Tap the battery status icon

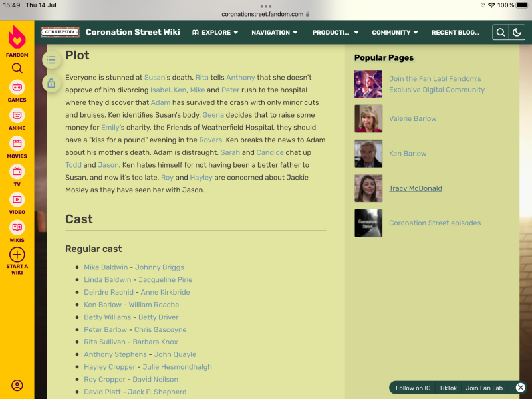click(x=523, y=5)
